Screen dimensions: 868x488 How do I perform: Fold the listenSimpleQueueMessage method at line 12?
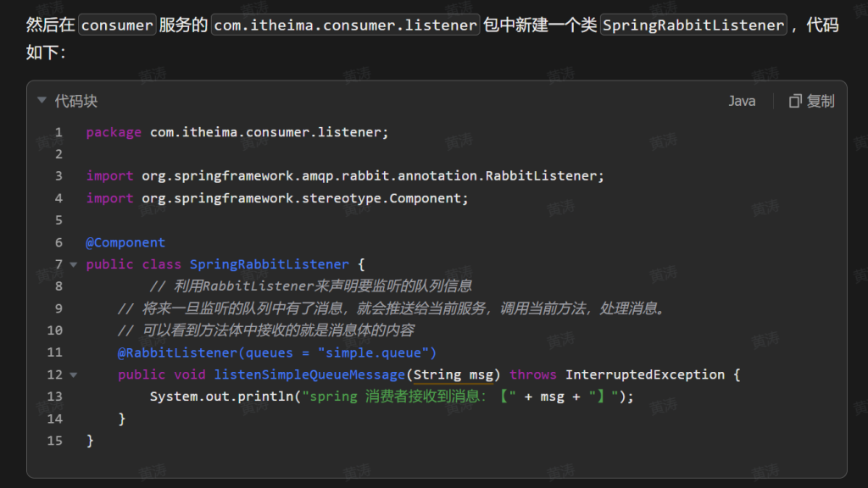(x=74, y=374)
